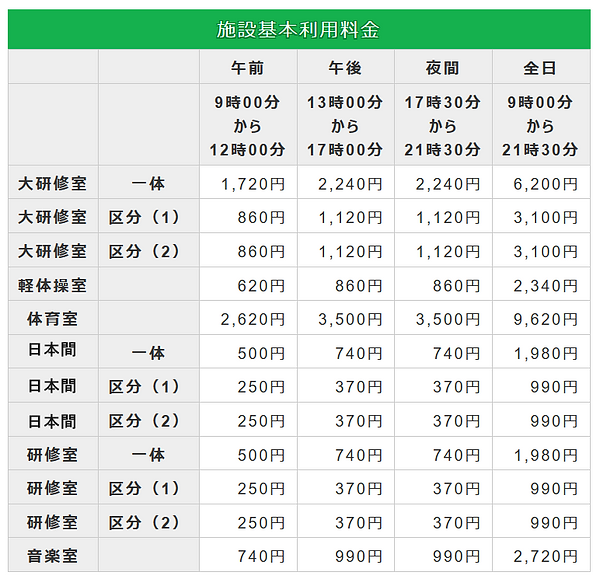Click the 体育室 row label

pos(52,319)
